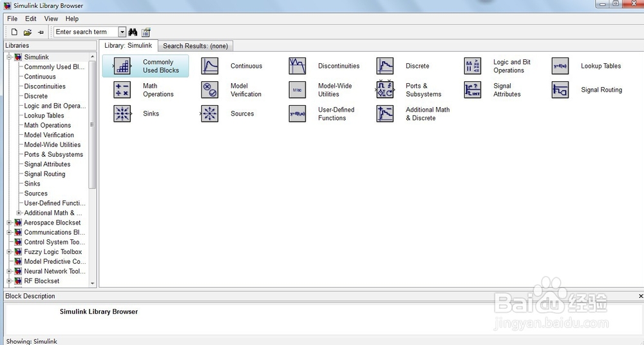Open the search term dropdown arrow
Viewport: 644px width, 345px height.
[x=122, y=32]
